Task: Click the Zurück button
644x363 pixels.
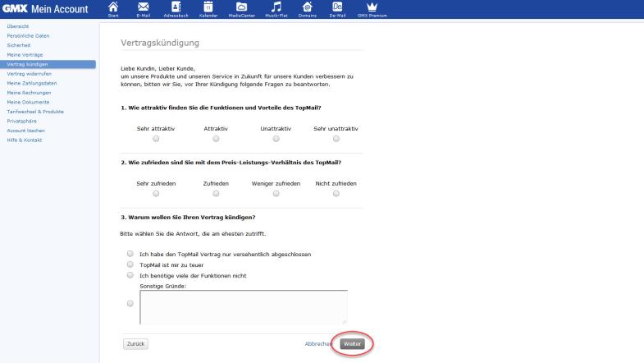Action: click(x=135, y=343)
